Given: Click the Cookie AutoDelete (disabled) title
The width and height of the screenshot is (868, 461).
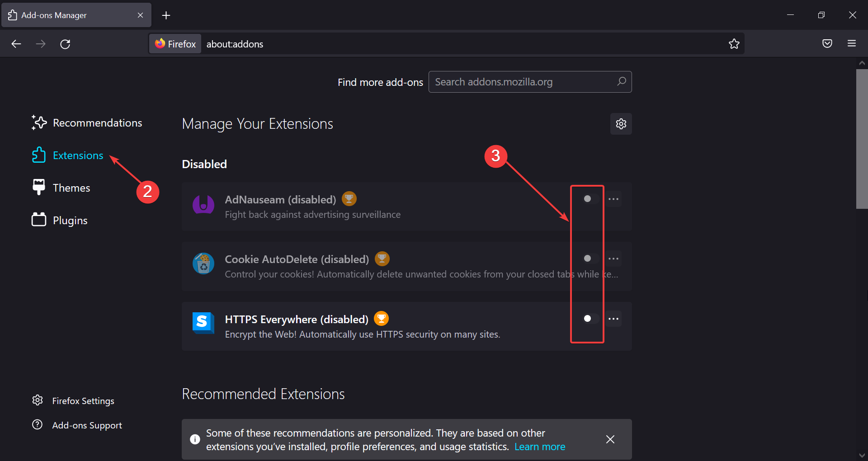Looking at the screenshot, I should click(297, 259).
